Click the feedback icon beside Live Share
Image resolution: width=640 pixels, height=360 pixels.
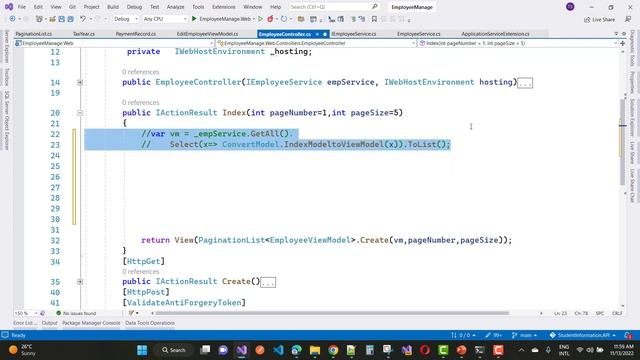[628, 19]
